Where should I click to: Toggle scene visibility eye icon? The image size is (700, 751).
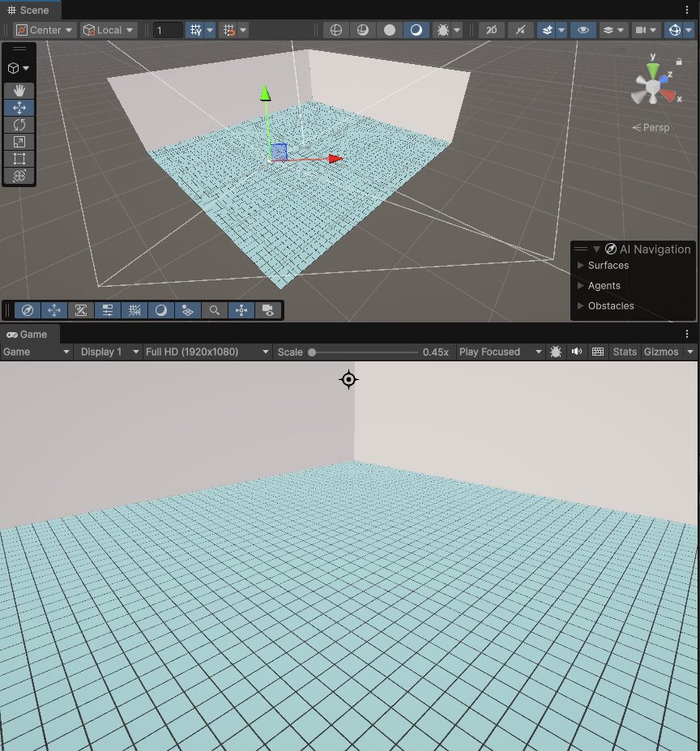(582, 30)
